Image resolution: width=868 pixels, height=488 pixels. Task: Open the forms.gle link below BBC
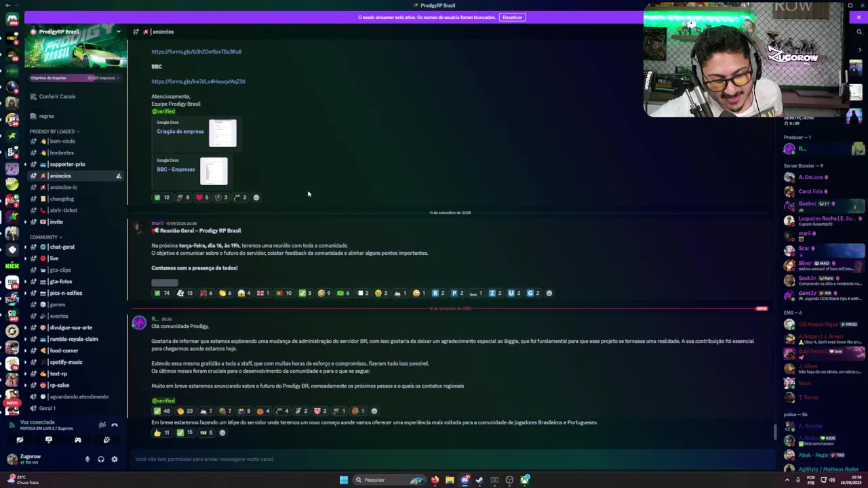tap(198, 81)
